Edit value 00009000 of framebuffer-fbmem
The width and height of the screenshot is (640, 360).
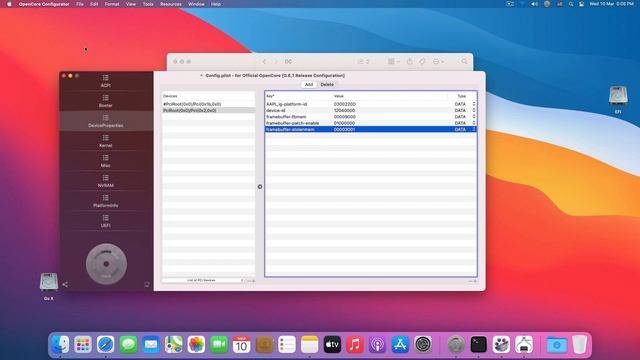coord(345,117)
